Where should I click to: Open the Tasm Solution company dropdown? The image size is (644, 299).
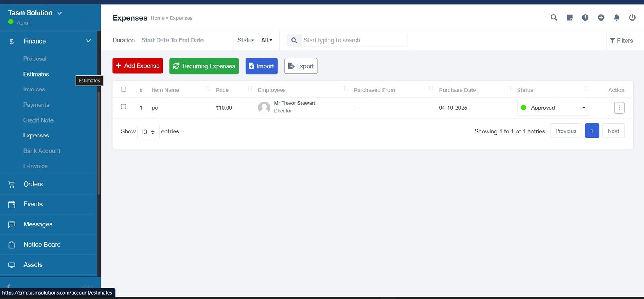[x=35, y=13]
